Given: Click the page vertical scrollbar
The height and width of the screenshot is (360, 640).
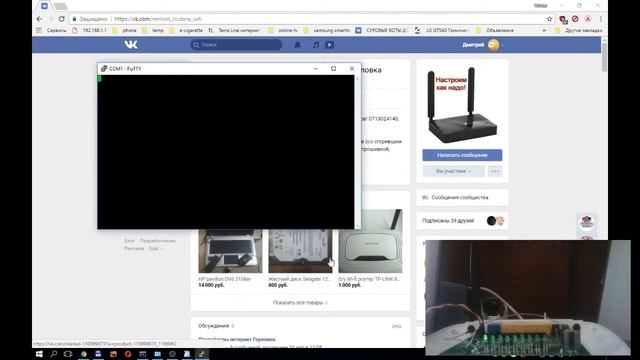Looking at the screenshot, I should pos(604,57).
